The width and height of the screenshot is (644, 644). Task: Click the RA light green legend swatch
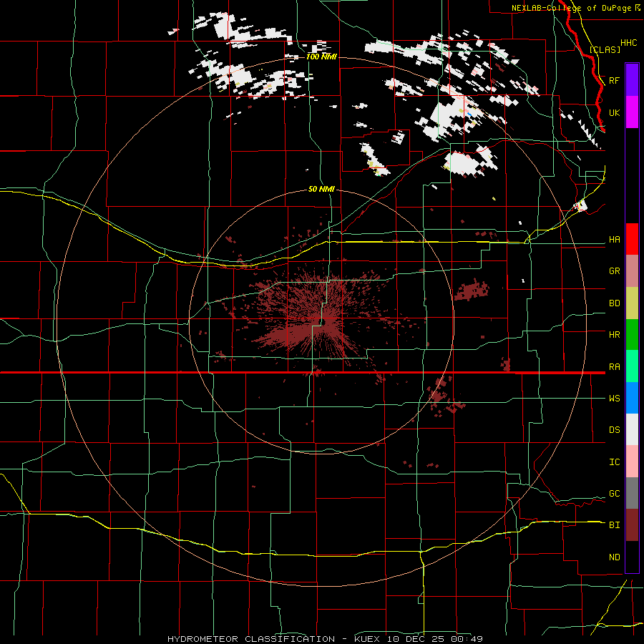tap(632, 366)
